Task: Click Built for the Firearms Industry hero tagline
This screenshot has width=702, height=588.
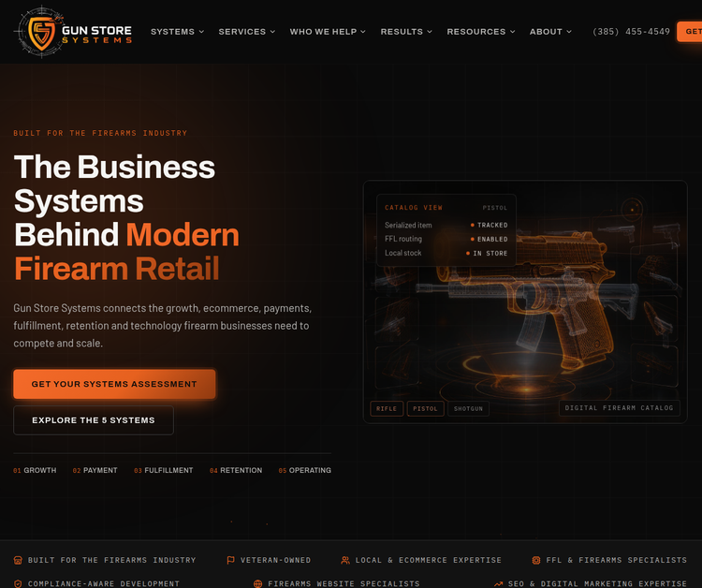Action: pos(100,133)
